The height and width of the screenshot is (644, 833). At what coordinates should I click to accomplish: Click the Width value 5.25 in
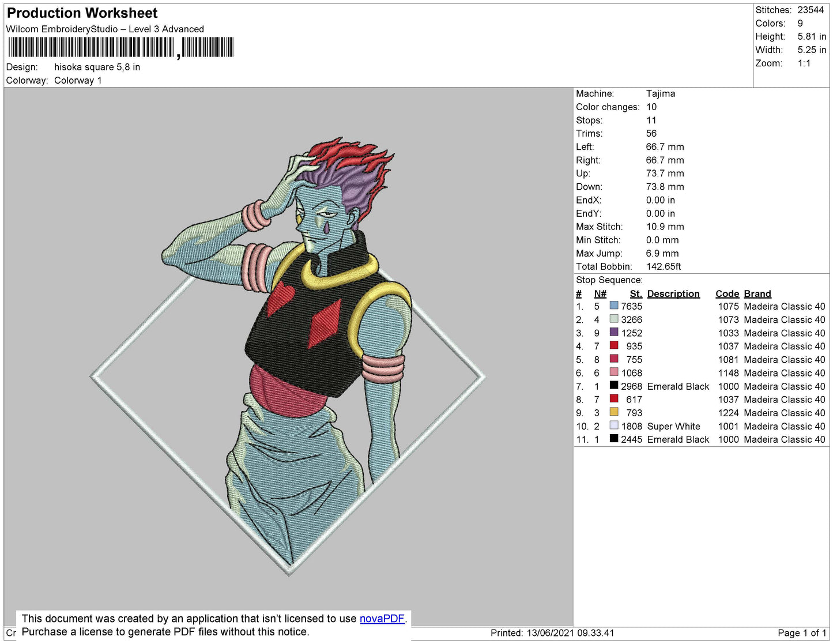tap(812, 50)
